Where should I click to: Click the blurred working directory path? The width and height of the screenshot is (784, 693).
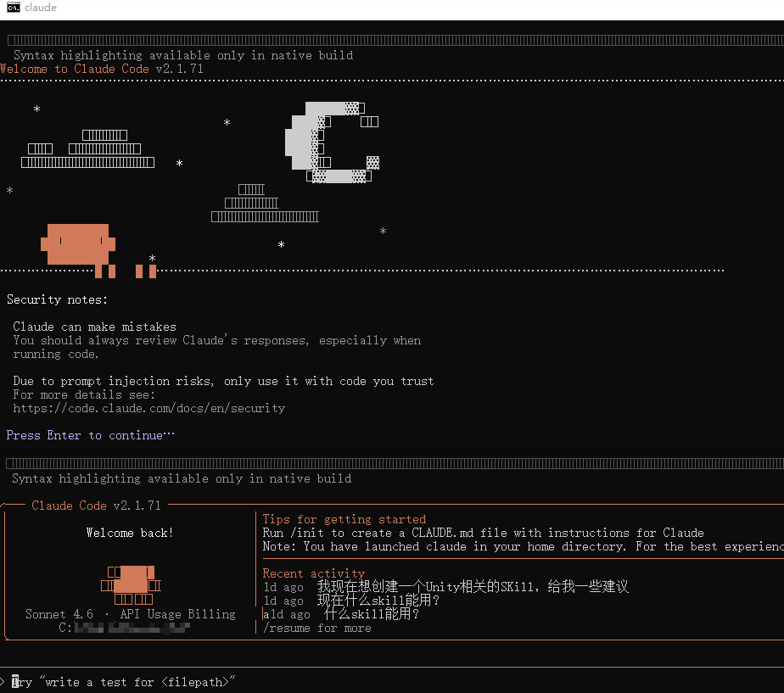point(131,628)
